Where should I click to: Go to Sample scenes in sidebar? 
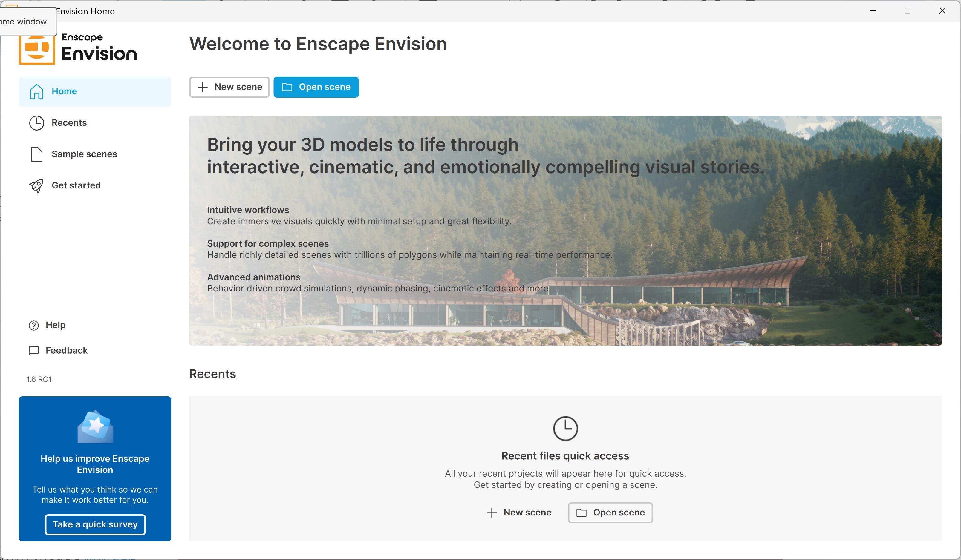tap(94, 154)
